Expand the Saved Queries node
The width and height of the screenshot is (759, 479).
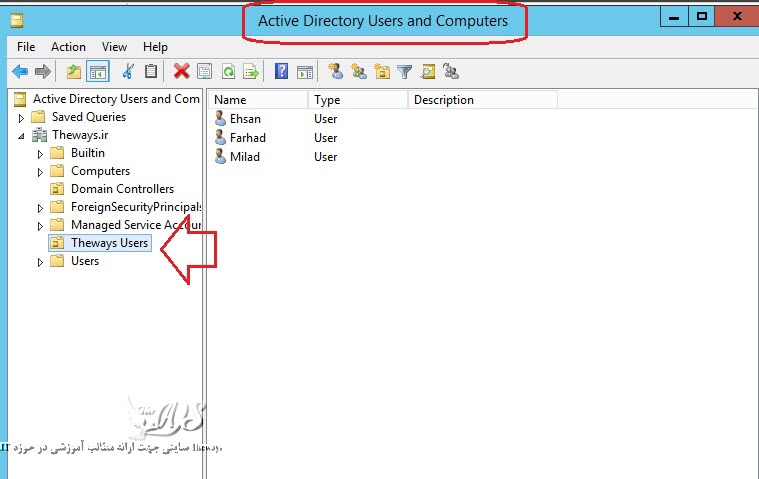pyautogui.click(x=22, y=118)
